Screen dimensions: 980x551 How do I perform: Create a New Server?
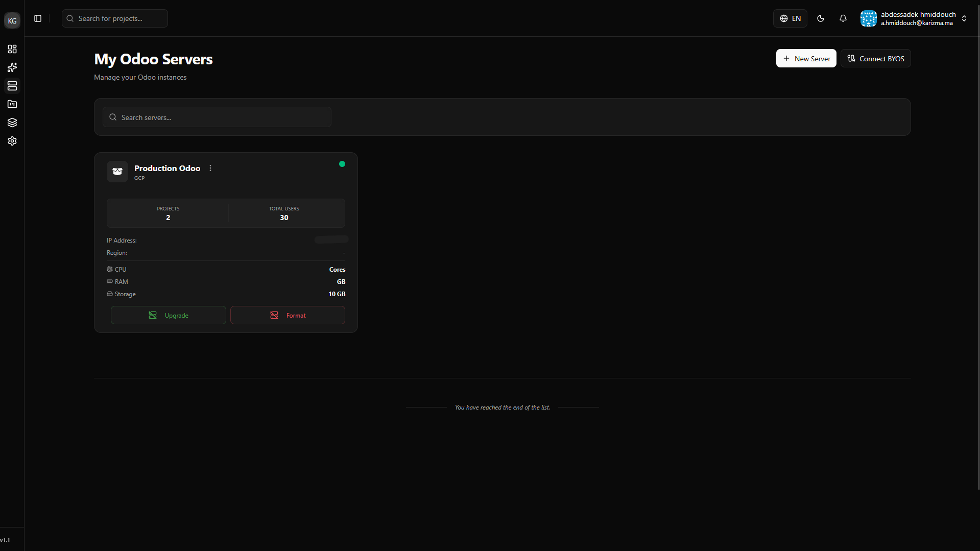point(806,58)
